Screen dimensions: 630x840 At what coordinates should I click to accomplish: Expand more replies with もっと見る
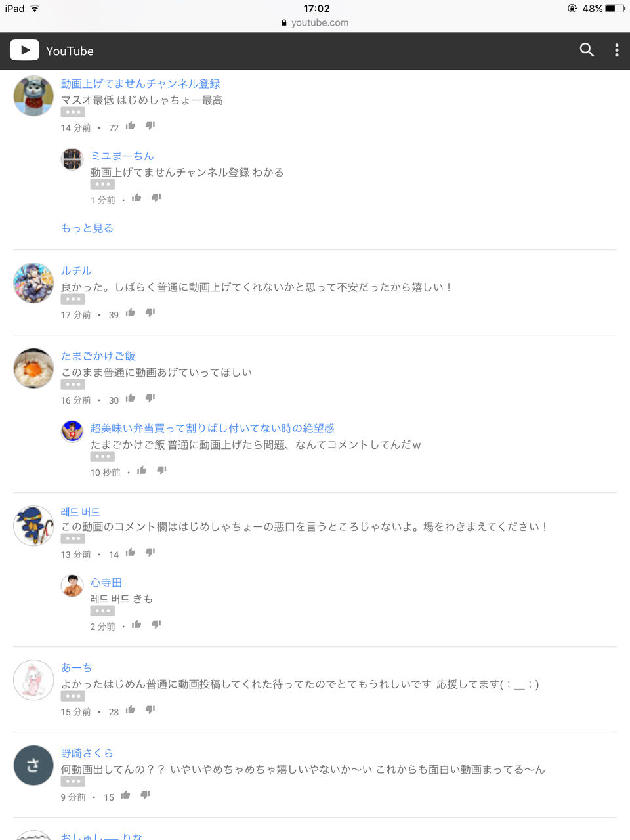click(x=87, y=228)
